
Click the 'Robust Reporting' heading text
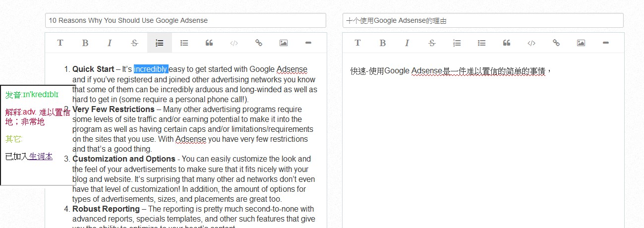click(106, 209)
